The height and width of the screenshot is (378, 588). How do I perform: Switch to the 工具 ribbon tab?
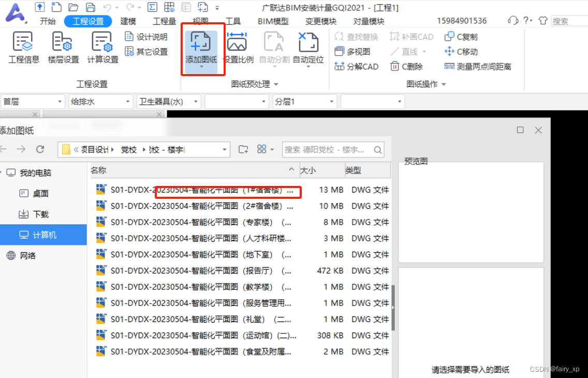(x=233, y=21)
